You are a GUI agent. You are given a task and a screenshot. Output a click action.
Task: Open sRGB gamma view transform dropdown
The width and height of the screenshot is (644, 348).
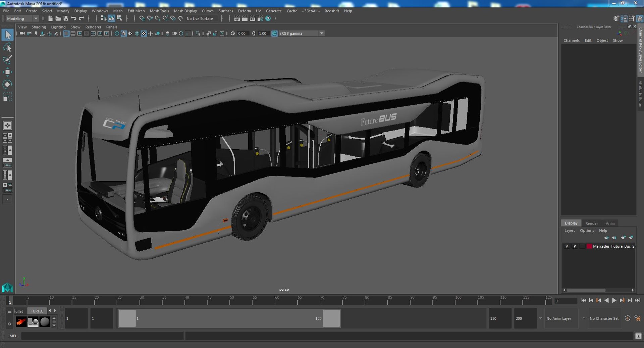[302, 34]
